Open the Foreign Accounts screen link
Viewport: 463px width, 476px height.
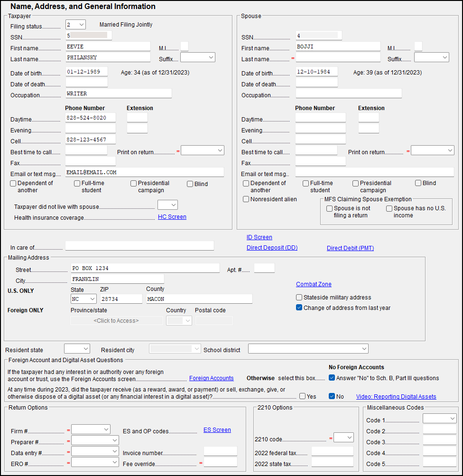212,378
